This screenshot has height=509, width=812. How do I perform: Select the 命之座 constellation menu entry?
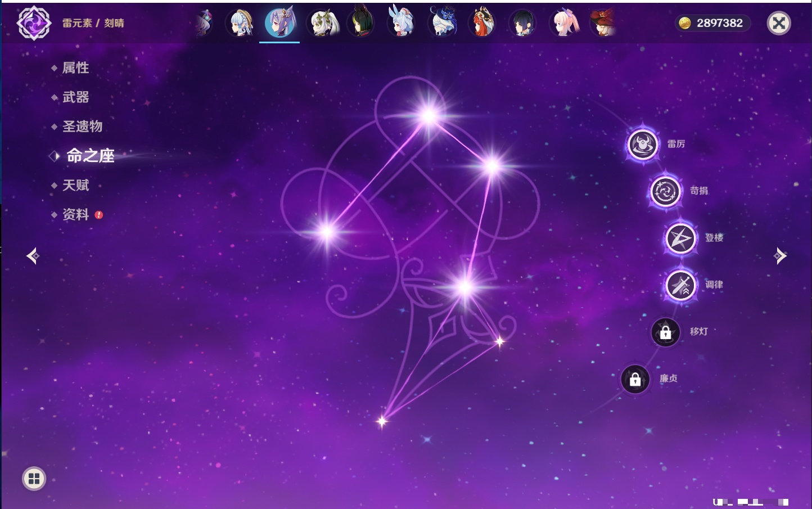pyautogui.click(x=91, y=156)
